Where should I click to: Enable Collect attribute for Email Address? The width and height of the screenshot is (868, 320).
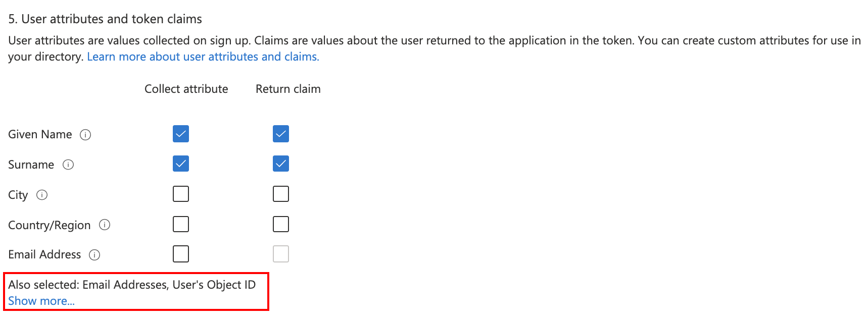coord(180,254)
